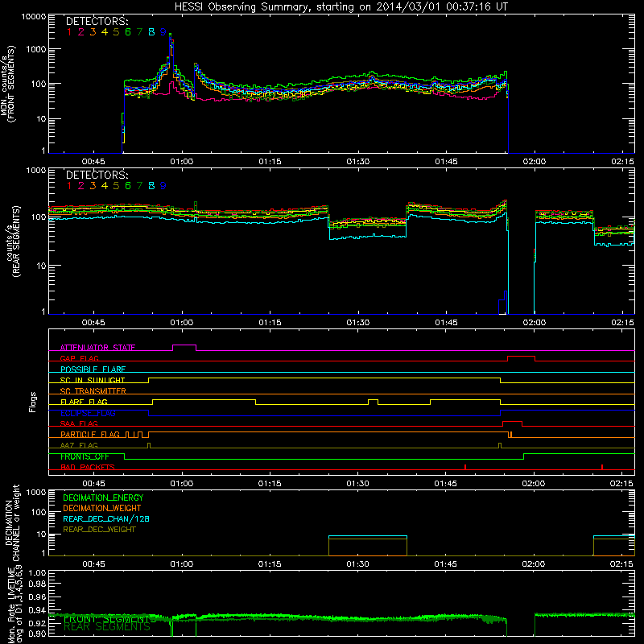Screen dimensions: 644x644
Task: Click the SC_TRANSMITTER label
Action: click(x=93, y=391)
